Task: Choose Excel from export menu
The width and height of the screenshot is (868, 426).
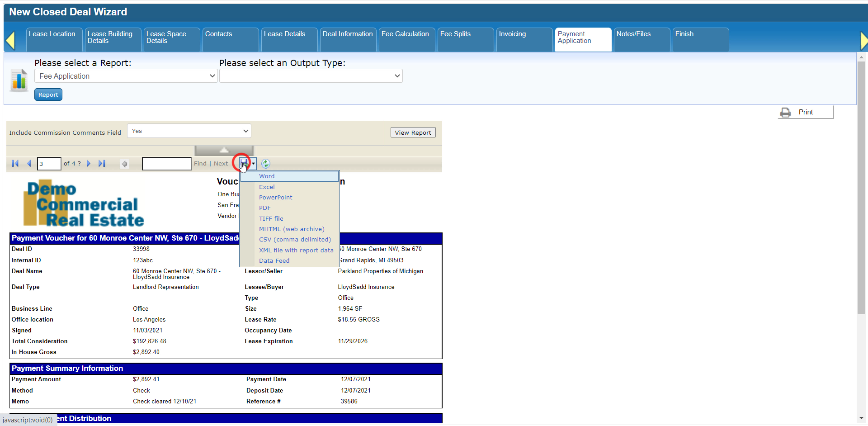Action: click(267, 187)
